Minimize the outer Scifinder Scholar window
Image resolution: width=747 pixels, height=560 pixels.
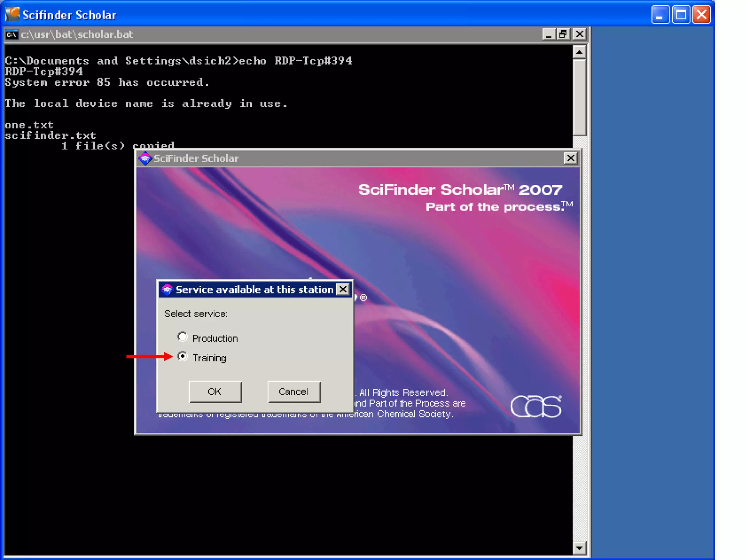[x=660, y=15]
